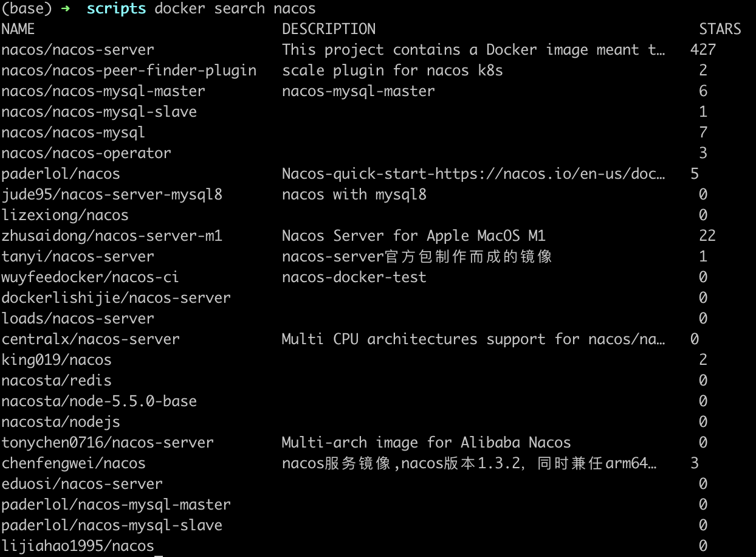Click the 'docker search nacos' command text
The height and width of the screenshot is (557, 756).
coord(235,9)
